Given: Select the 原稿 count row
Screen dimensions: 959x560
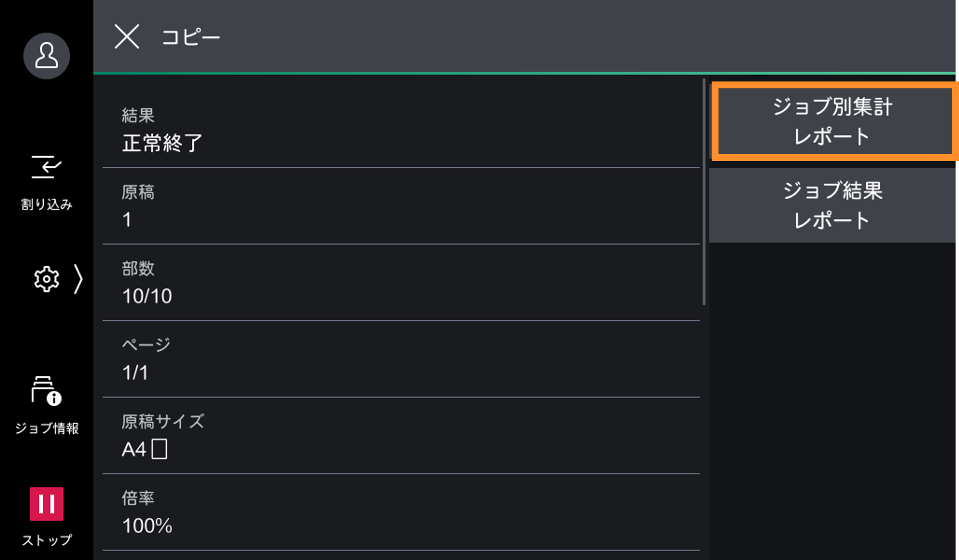Looking at the screenshot, I should click(400, 206).
